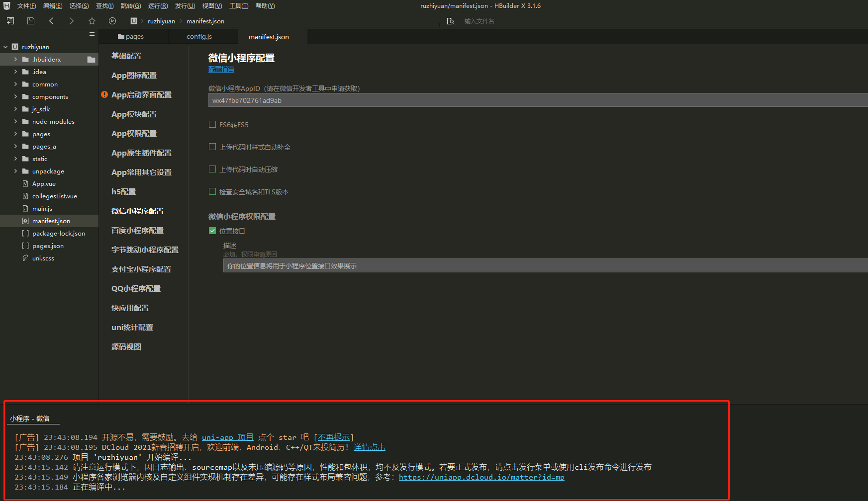
Task: Enable 检查安全域名和TLS版本 checkbox
Action: [x=212, y=191]
